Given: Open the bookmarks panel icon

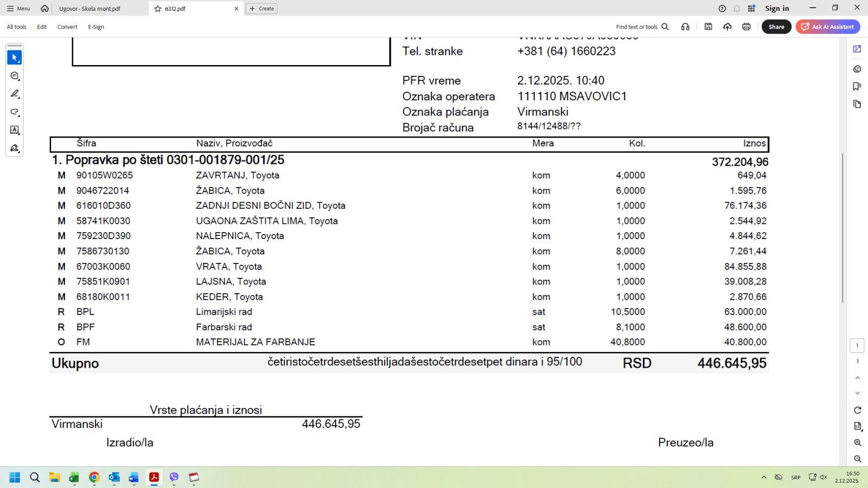Looking at the screenshot, I should point(857,86).
